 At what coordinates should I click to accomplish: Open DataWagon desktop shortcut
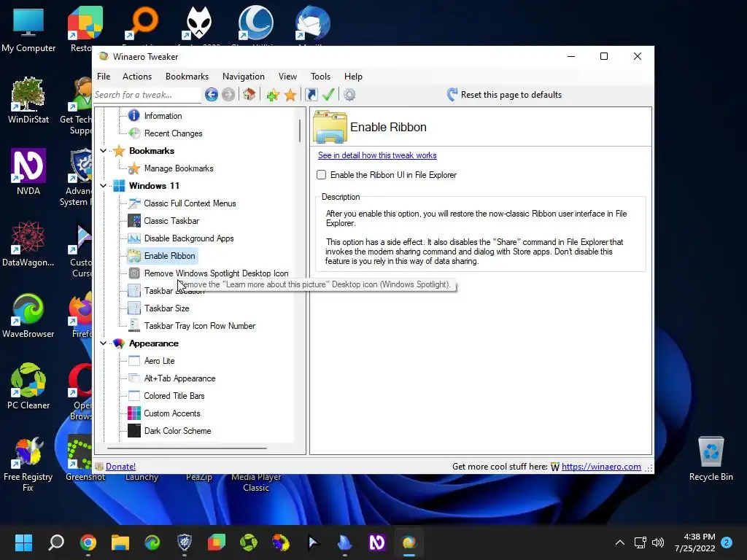28,244
